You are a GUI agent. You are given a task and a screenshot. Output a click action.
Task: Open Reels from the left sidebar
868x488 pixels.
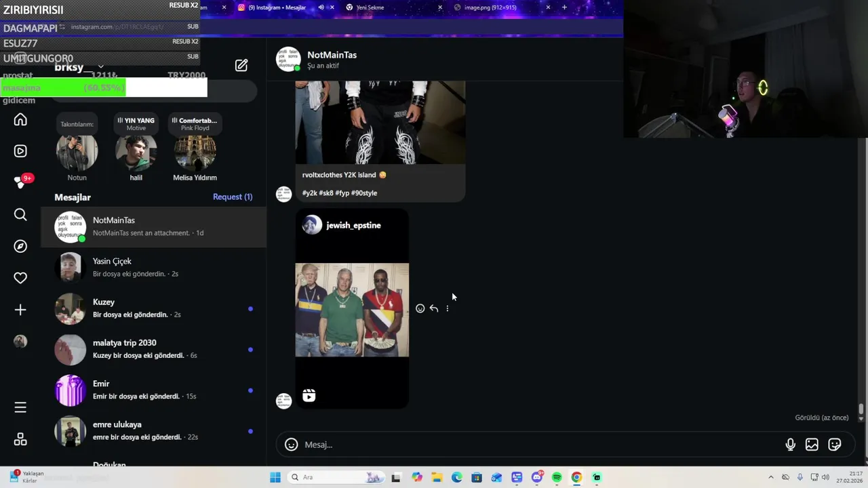click(x=20, y=151)
